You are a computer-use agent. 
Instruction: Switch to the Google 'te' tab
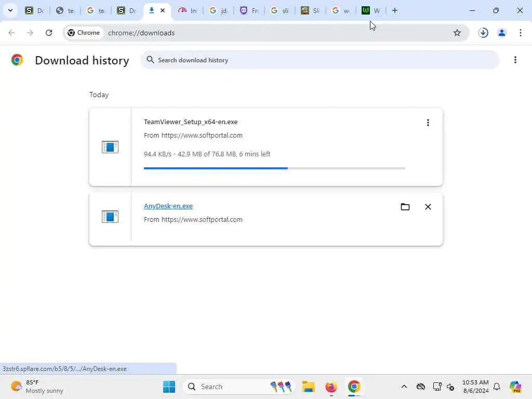point(96,10)
